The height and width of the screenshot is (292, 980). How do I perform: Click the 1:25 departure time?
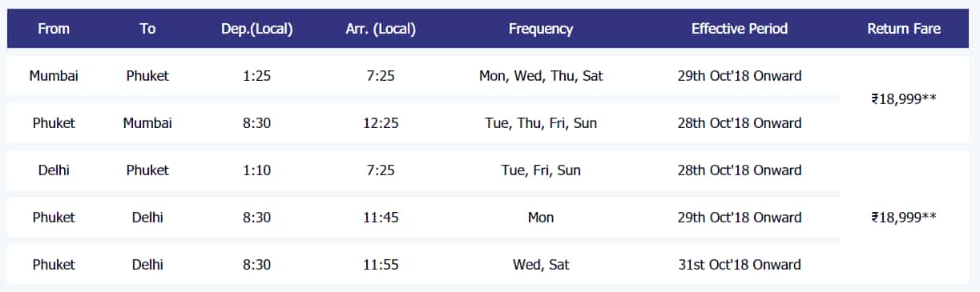click(x=257, y=76)
